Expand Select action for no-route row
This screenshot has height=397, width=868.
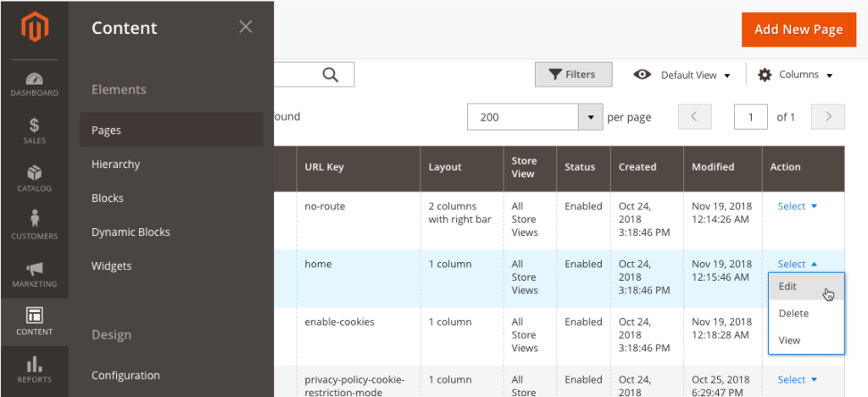coord(797,206)
